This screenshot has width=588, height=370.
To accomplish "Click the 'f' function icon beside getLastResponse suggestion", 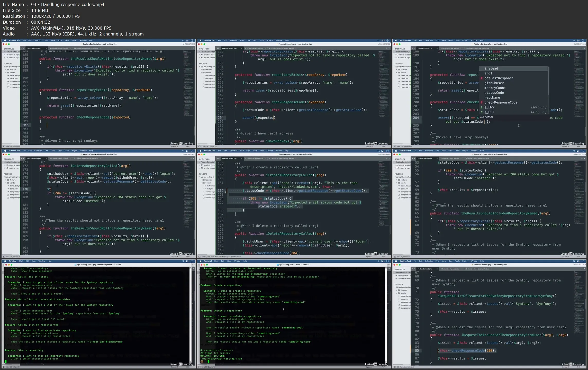I will click(482, 78).
